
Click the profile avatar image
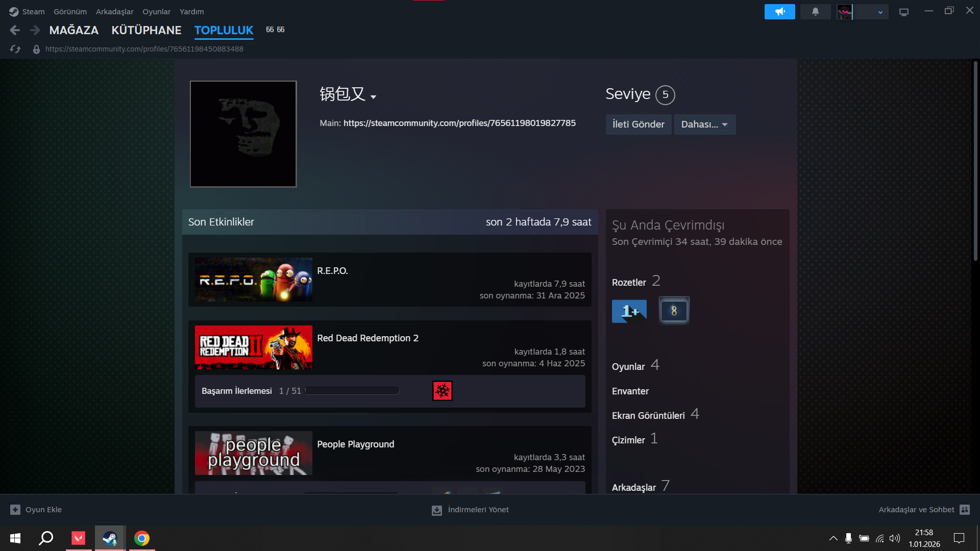tap(243, 134)
